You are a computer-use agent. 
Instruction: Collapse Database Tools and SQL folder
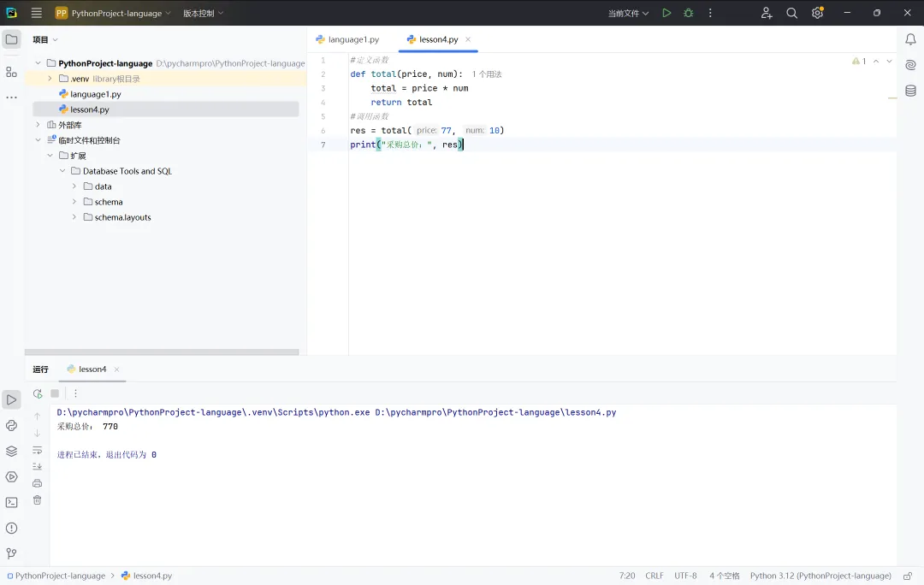tap(62, 171)
